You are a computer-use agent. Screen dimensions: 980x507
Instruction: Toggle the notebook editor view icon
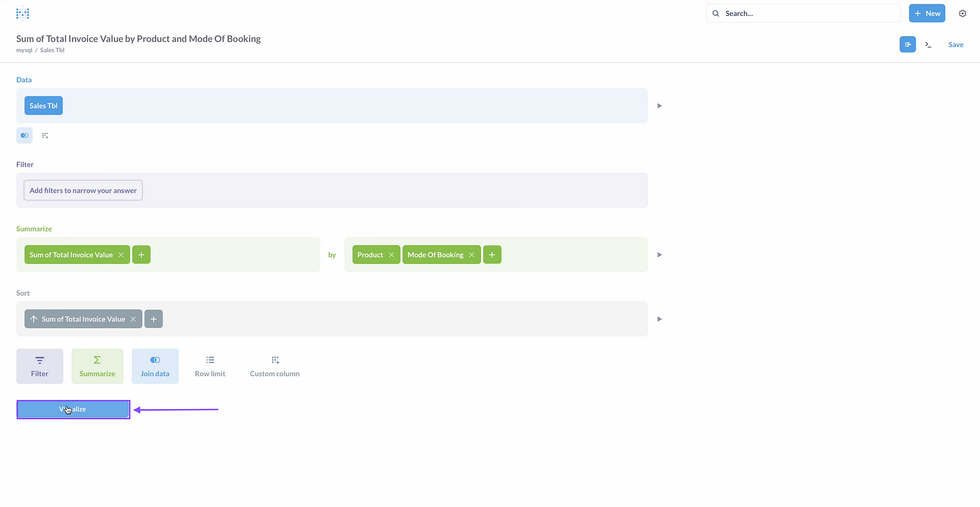[908, 45]
